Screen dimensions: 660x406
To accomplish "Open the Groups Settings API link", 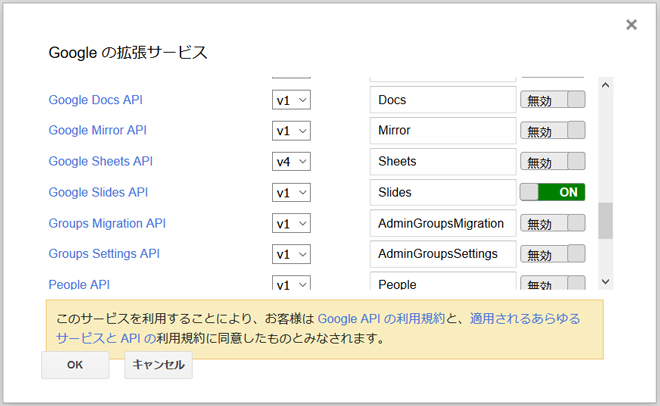I will [x=104, y=254].
